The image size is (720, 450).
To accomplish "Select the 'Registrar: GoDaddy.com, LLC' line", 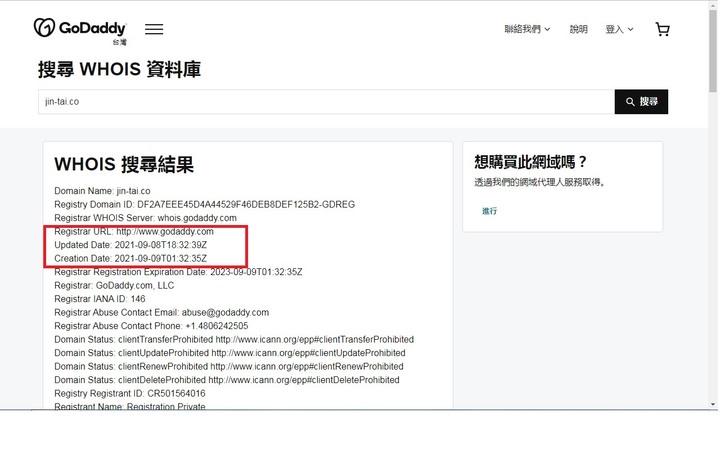I will pos(114,285).
